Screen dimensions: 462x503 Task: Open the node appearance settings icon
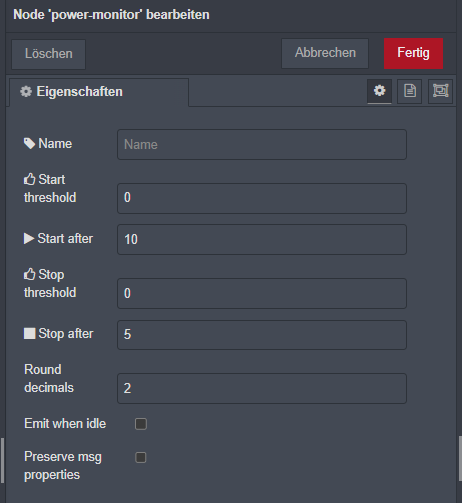click(440, 91)
